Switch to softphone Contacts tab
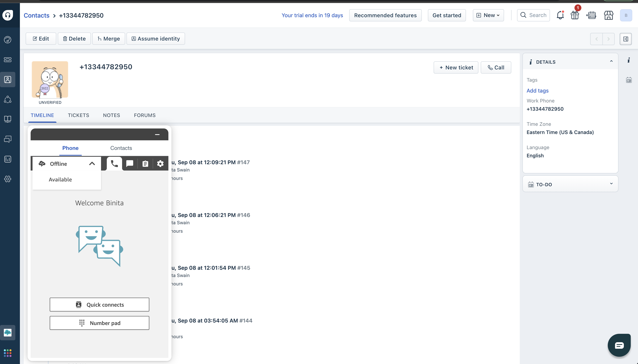This screenshot has width=638, height=364. [x=121, y=148]
